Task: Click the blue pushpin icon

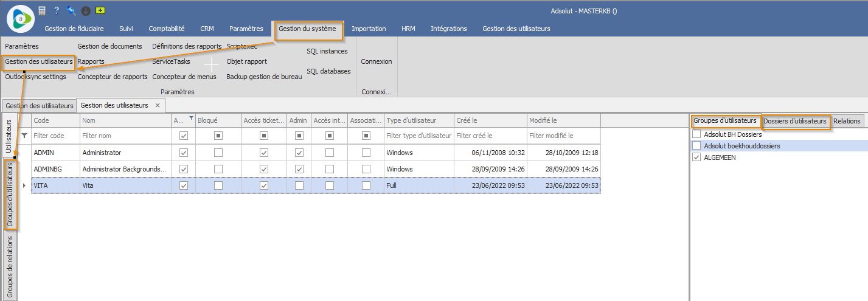Action: point(71,10)
